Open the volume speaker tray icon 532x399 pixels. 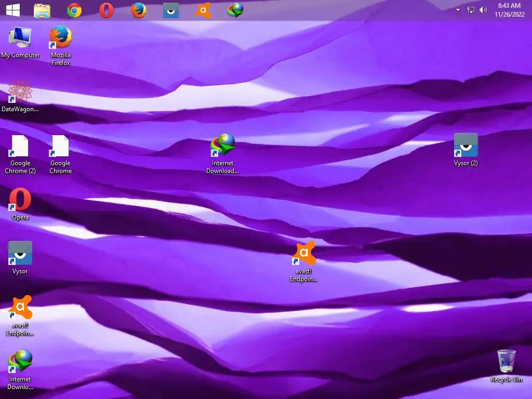click(483, 10)
